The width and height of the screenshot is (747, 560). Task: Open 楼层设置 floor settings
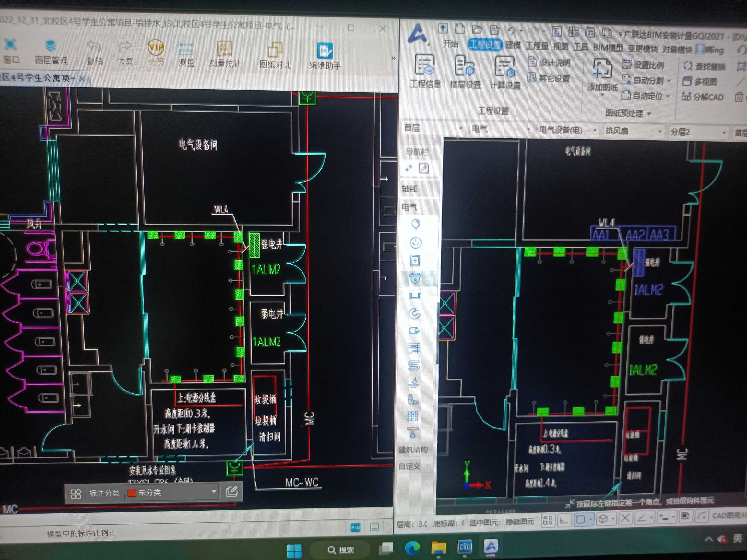[465, 72]
